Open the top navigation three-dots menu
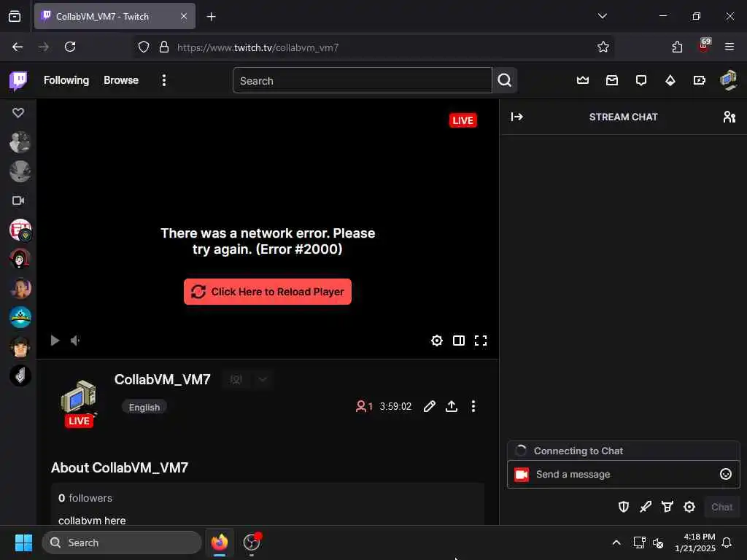Screen dimensions: 747x560 [x=164, y=80]
